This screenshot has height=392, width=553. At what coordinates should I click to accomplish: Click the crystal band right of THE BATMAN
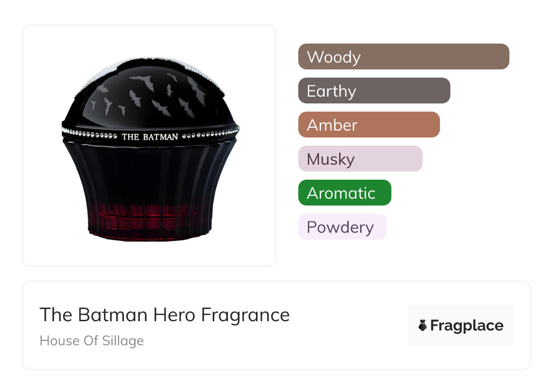pos(210,134)
